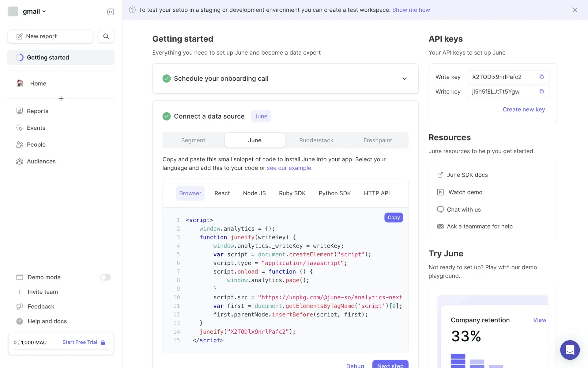Click the MAU usage progress bar
The image size is (588, 368).
(x=61, y=350)
